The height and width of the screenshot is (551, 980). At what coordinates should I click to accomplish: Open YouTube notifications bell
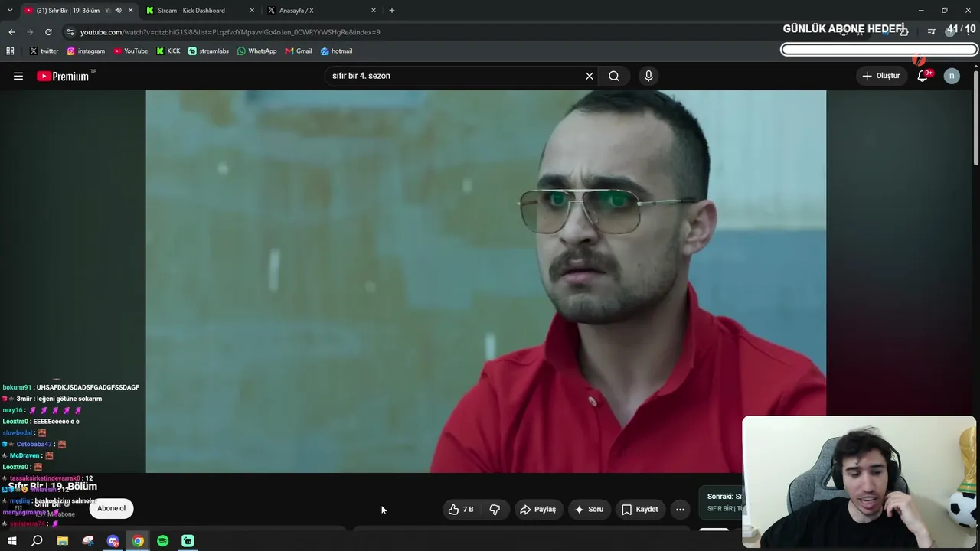(x=923, y=76)
